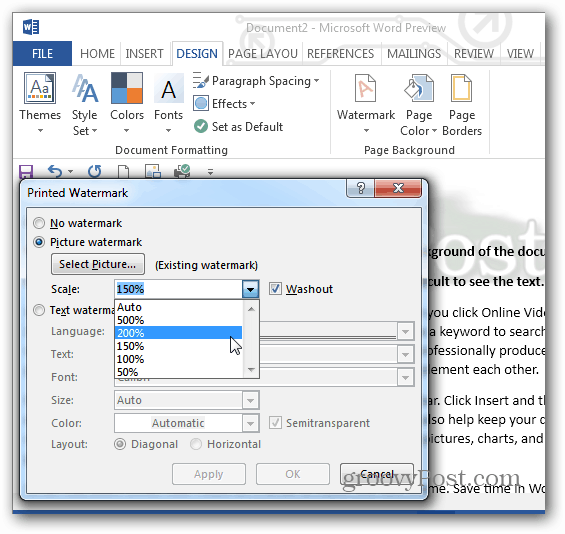Toggle the Washout checkbox
565x534 pixels.
pos(275,289)
